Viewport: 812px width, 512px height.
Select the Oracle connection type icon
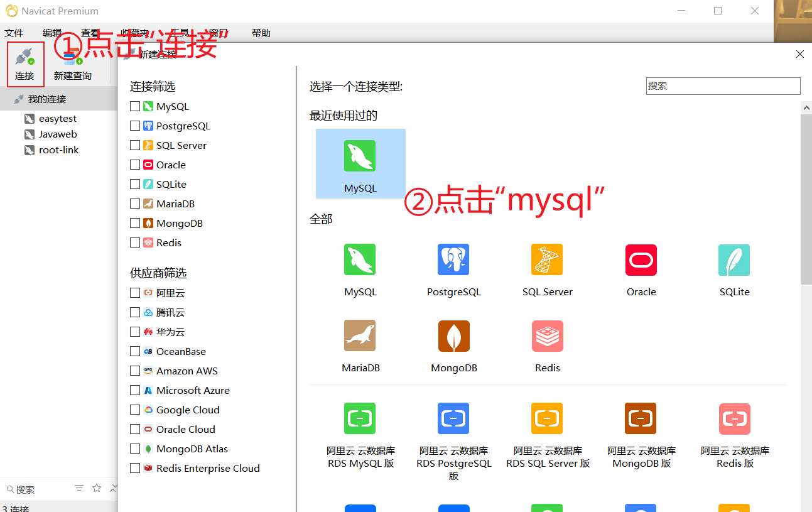[641, 259]
